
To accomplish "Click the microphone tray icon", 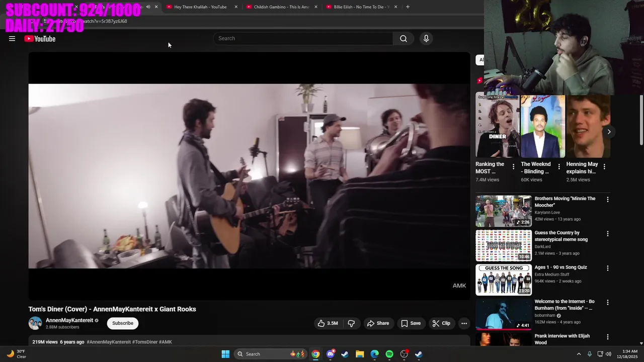I will (x=590, y=354).
